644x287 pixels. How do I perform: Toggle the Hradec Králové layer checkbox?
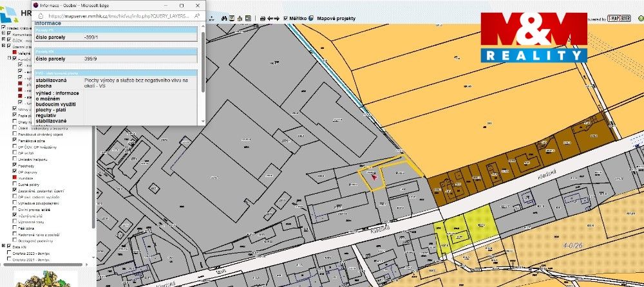(4, 27)
